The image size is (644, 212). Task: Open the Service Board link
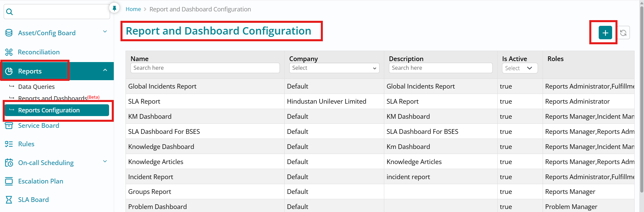tap(39, 125)
